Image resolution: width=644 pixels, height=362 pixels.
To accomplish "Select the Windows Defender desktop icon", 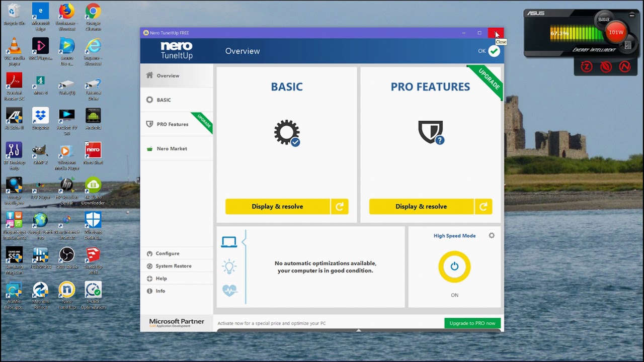I will pos(93,226).
